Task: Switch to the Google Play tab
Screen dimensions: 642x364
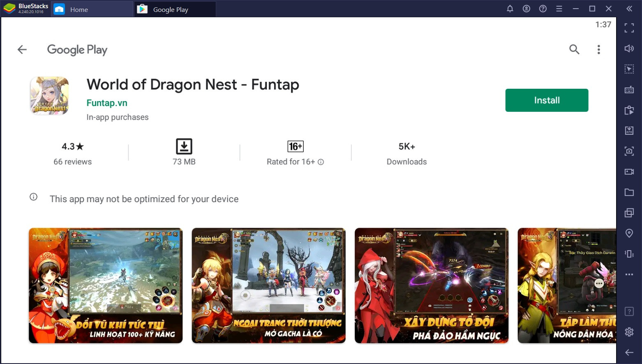Action: (171, 9)
